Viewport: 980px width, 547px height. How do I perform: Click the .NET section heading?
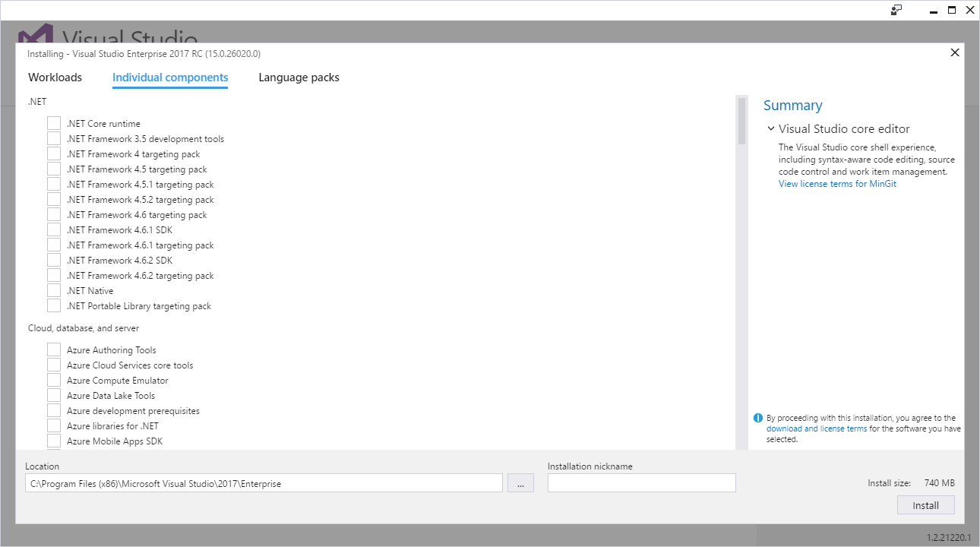click(x=38, y=101)
